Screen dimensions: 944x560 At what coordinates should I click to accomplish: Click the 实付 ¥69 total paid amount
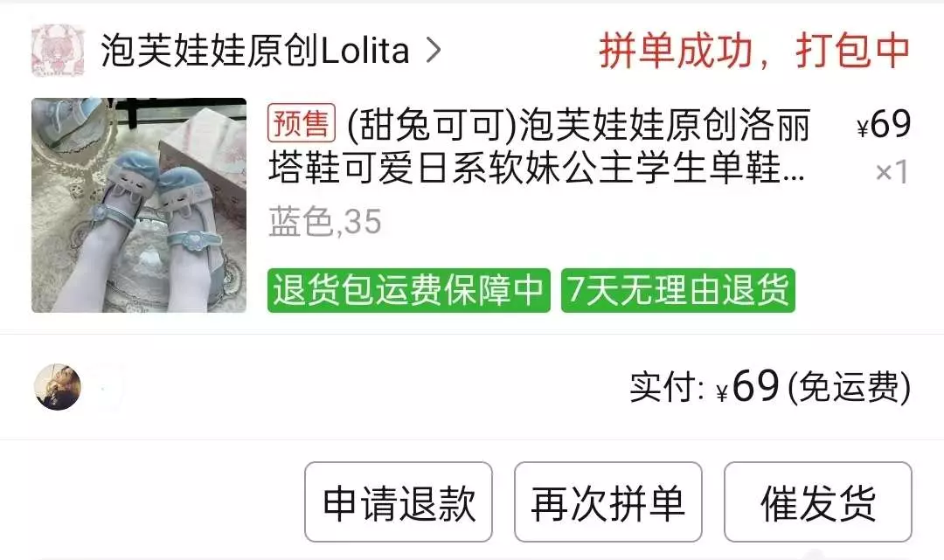click(705, 387)
